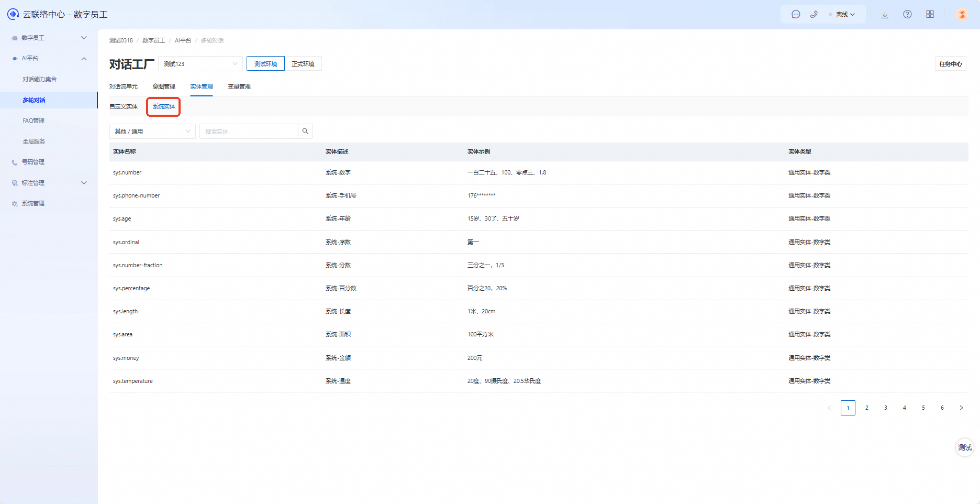This screenshot has width=980, height=504.
Task: Click the 实体示例 column header
Action: coord(479,151)
